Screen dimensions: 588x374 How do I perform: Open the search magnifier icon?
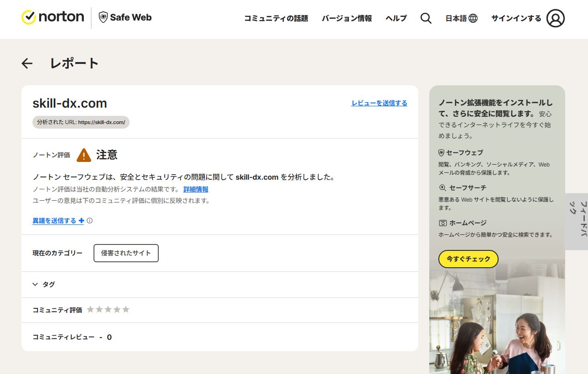(426, 18)
